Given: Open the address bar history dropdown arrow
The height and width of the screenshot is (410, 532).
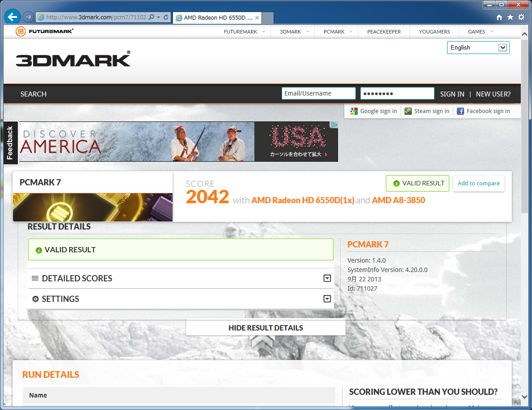Looking at the screenshot, I should click(x=158, y=17).
